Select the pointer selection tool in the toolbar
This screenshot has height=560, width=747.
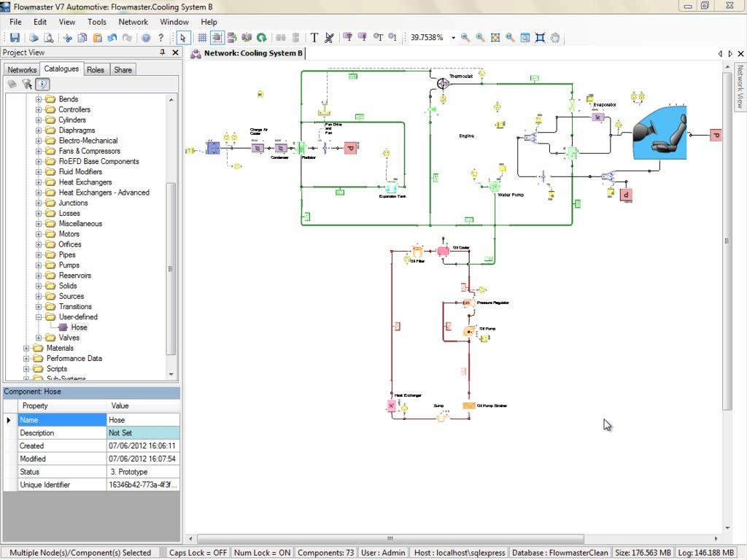pyautogui.click(x=182, y=37)
